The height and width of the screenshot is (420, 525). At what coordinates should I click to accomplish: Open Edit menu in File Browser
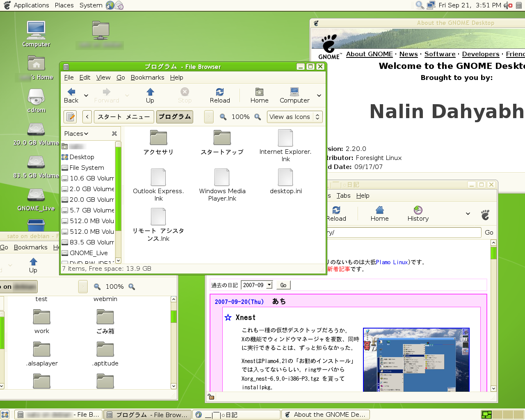tap(85, 78)
